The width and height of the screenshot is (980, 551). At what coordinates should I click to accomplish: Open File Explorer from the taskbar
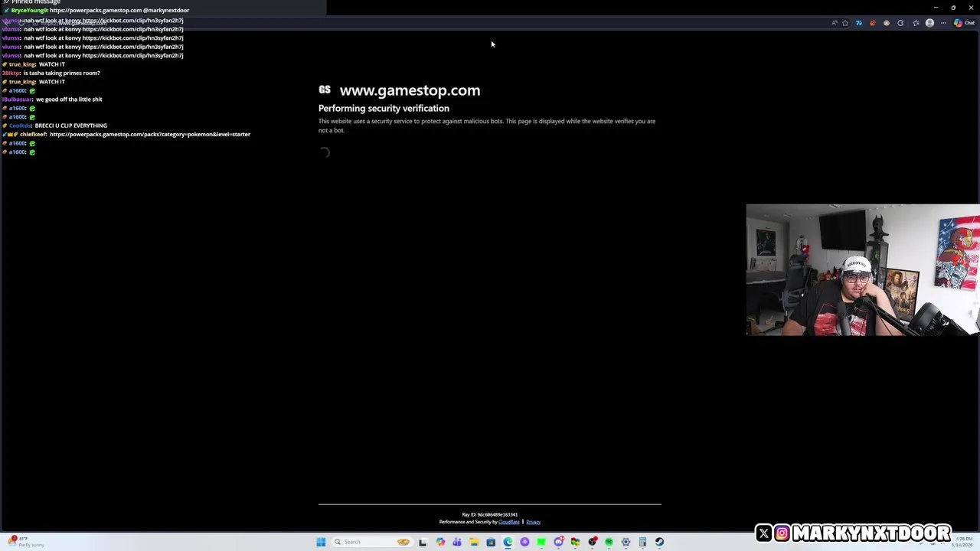(x=474, y=542)
